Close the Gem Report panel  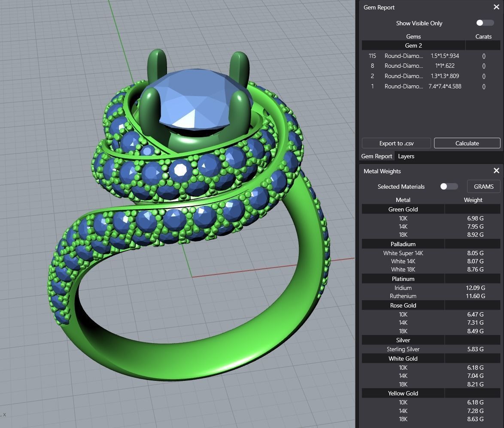coord(496,7)
